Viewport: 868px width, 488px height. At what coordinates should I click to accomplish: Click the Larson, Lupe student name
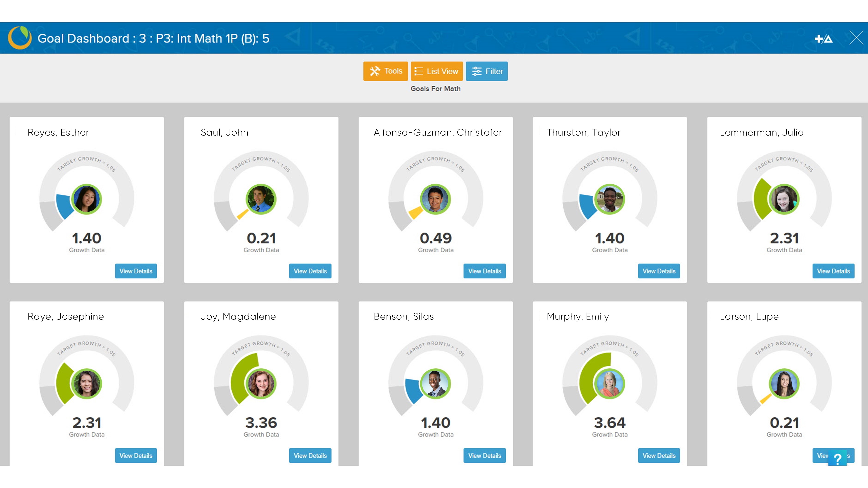coord(749,317)
